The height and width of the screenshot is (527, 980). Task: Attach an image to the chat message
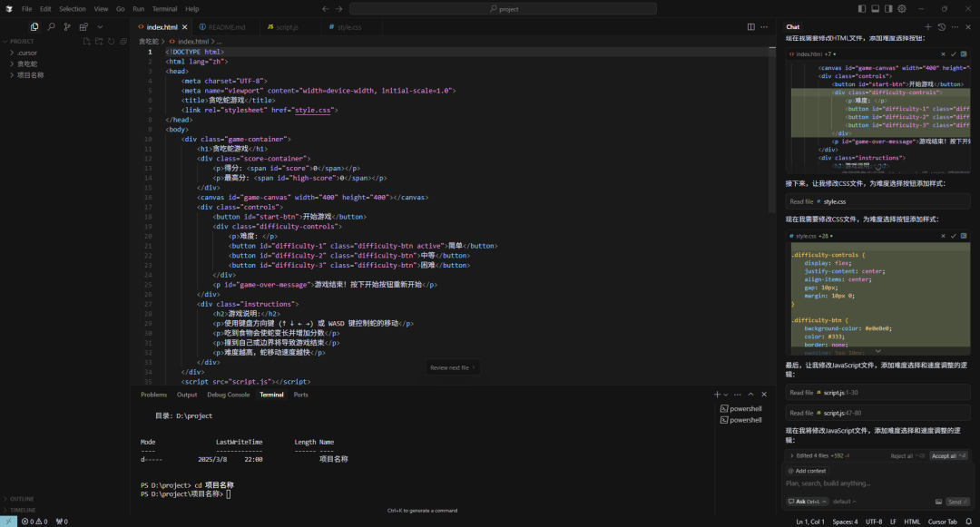tap(938, 502)
